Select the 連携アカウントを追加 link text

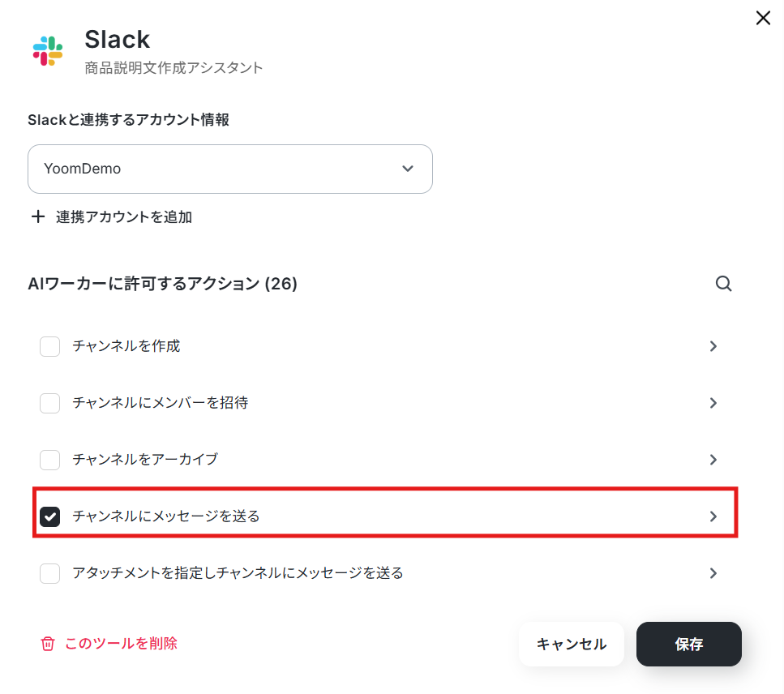(x=124, y=217)
